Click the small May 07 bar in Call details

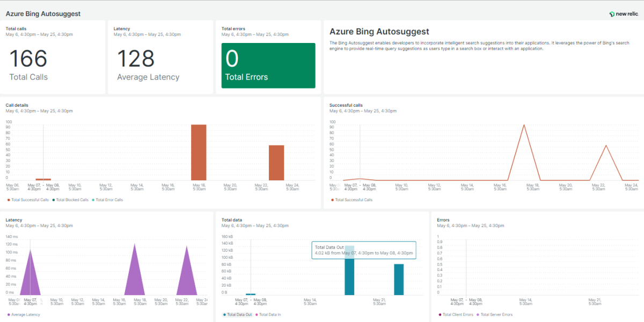43,179
